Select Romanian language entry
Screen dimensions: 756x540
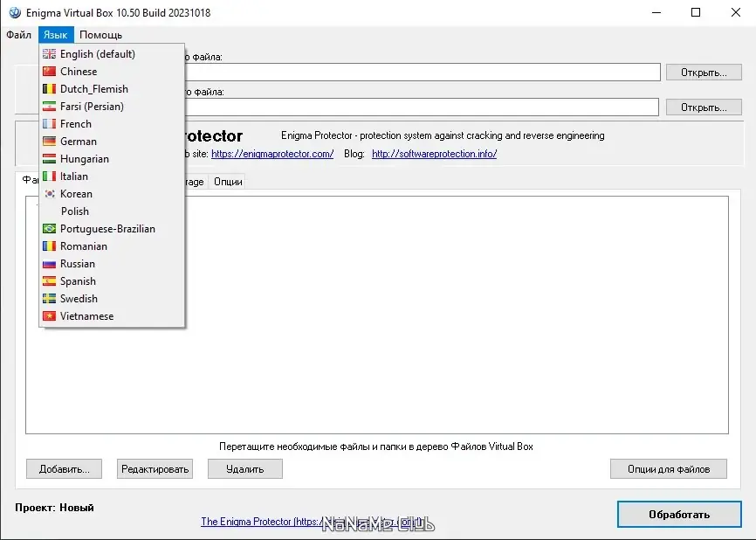[x=112, y=246]
